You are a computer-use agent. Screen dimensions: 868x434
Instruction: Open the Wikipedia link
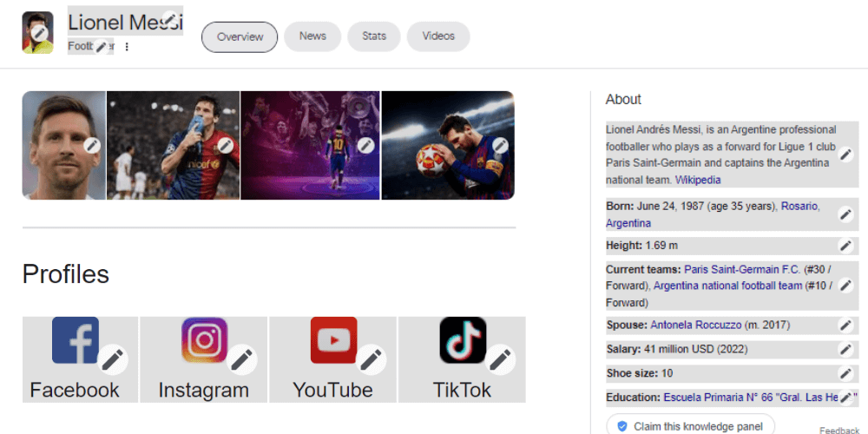pyautogui.click(x=698, y=180)
